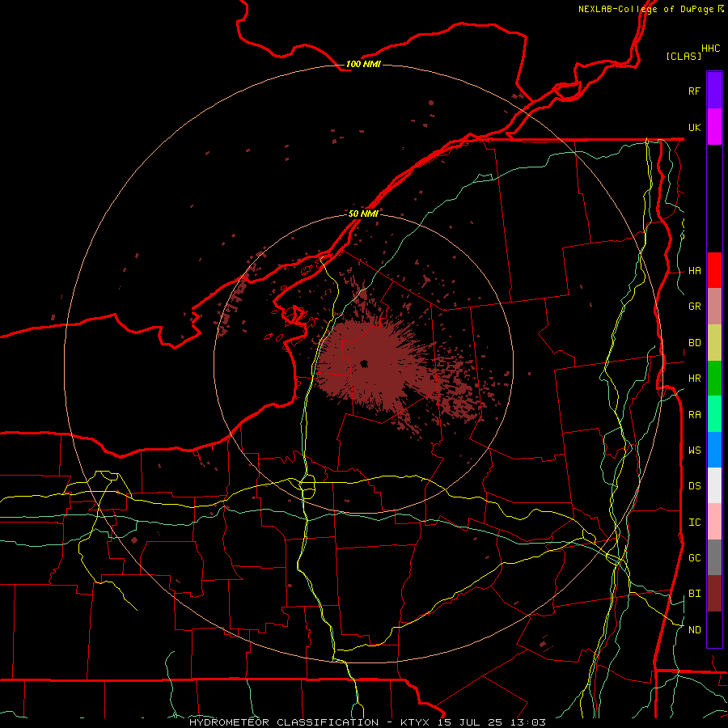Click the '15 JUL 25' date text
The width and height of the screenshot is (728, 728).
coord(472,722)
